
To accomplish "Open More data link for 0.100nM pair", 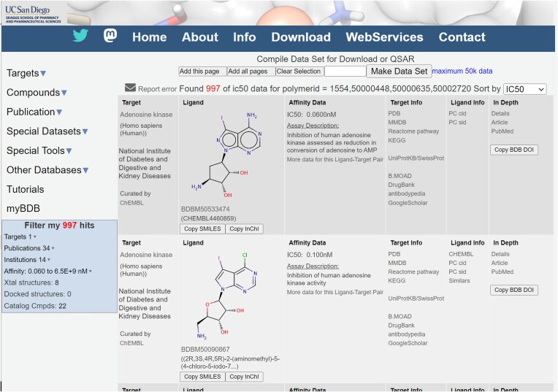I will click(x=335, y=292).
